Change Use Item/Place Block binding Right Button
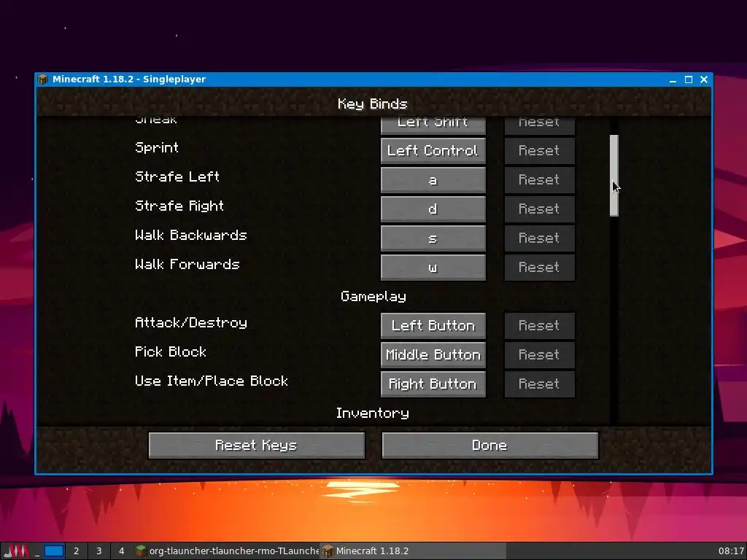Viewport: 747px width, 560px height. click(433, 384)
